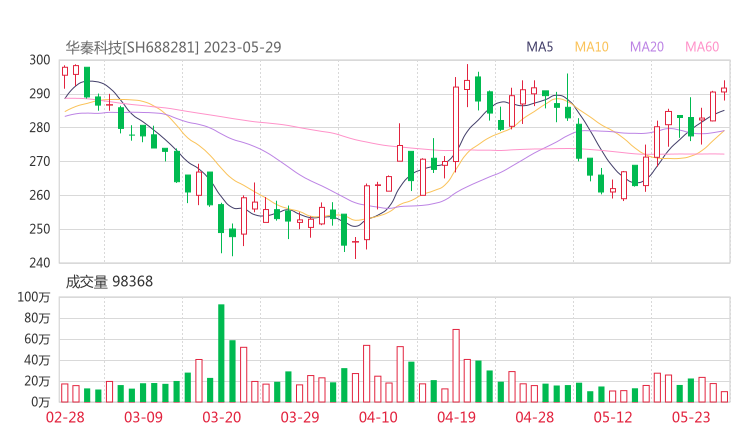
Task: Click the 03-29 date axis label
Action: pos(300,417)
